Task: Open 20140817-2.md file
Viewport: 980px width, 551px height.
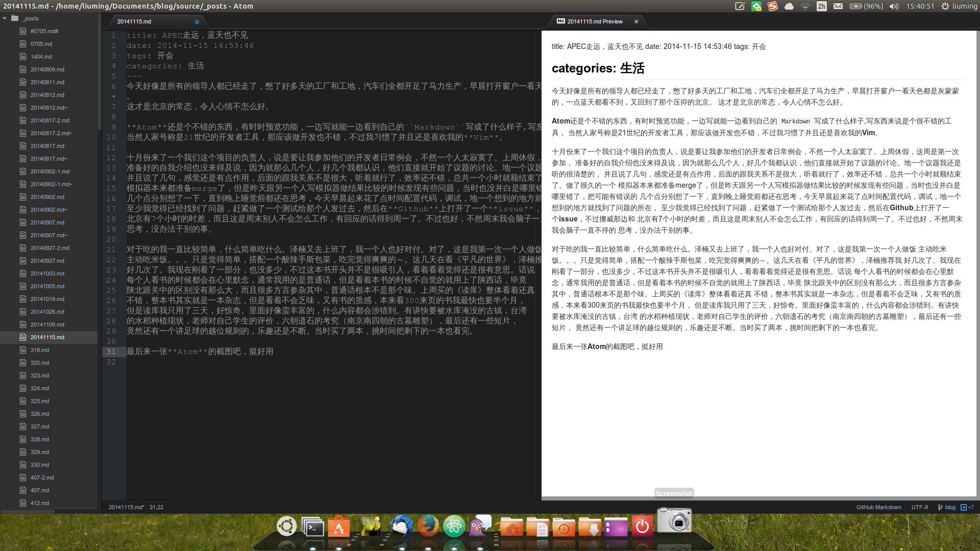Action: pyautogui.click(x=50, y=120)
